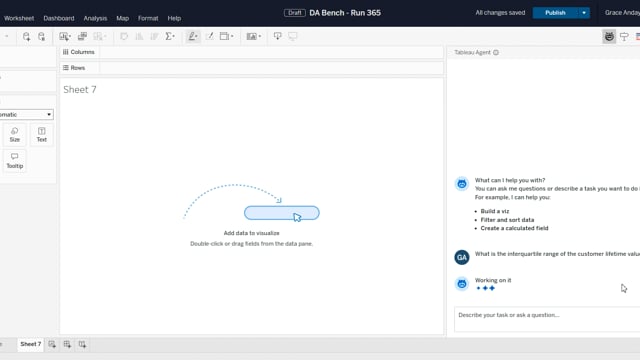Open the Help menu
640x360 pixels.
pyautogui.click(x=174, y=18)
